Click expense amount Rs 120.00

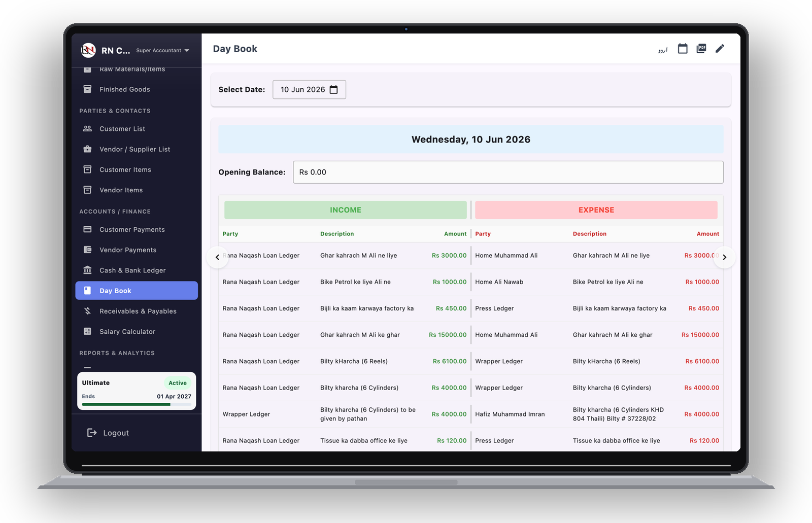[x=704, y=441]
